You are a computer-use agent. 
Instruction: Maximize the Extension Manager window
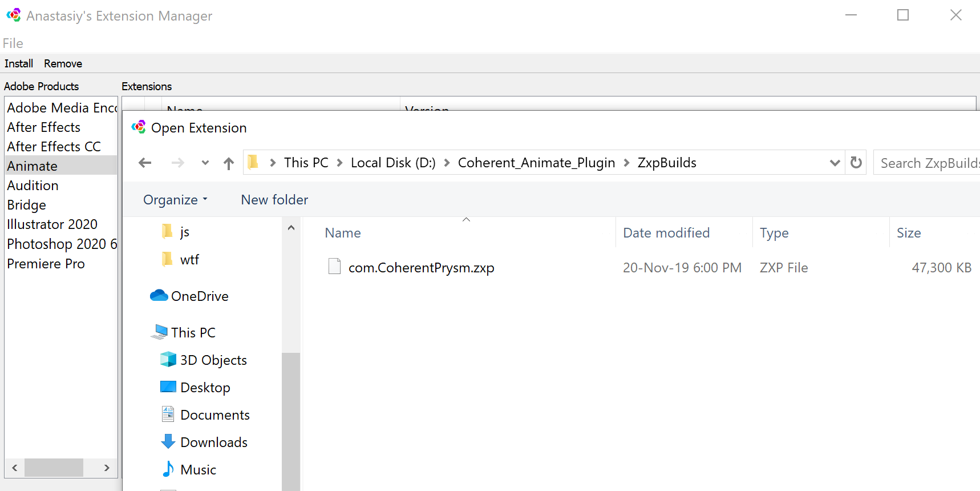click(x=903, y=15)
